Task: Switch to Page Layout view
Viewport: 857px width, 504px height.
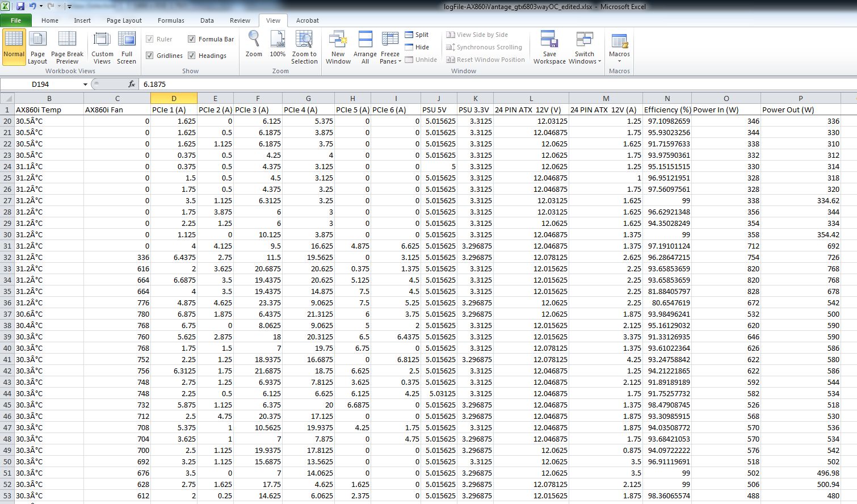Action: tap(37, 47)
